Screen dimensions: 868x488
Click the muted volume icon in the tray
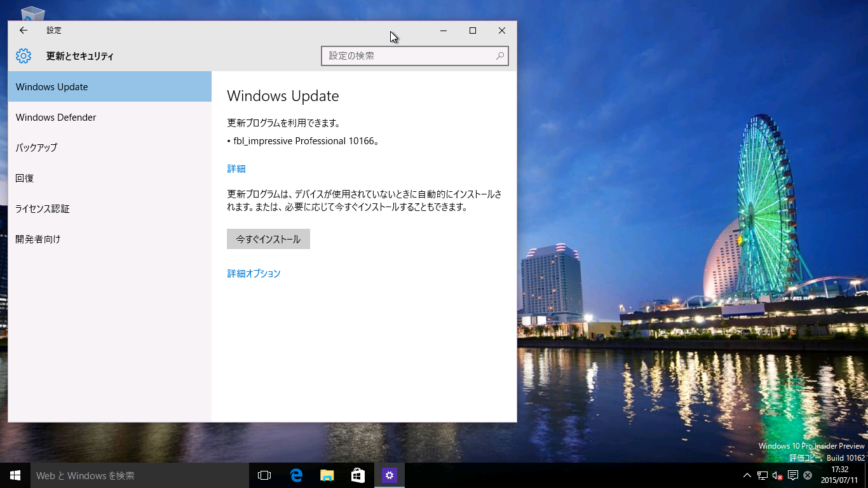[777, 475]
